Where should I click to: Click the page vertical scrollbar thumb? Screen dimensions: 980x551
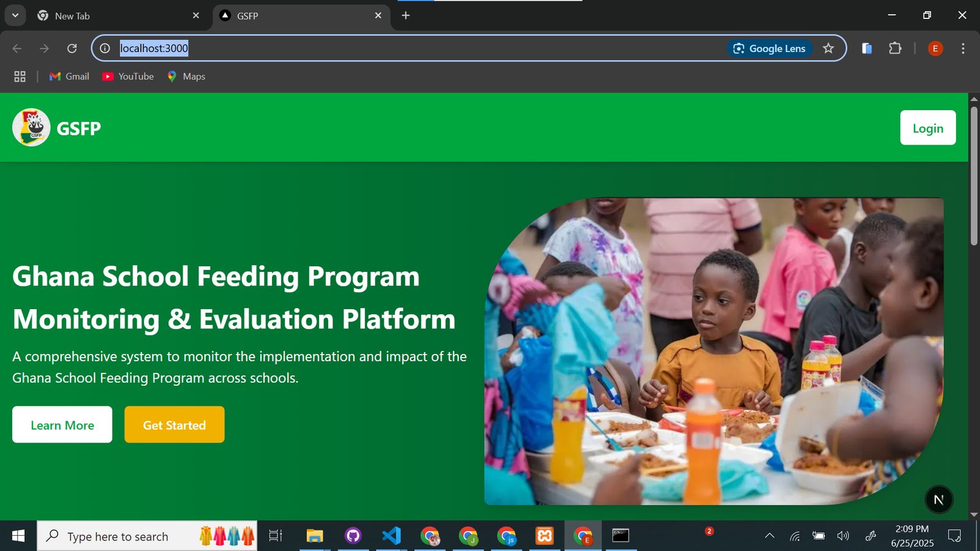974,176
